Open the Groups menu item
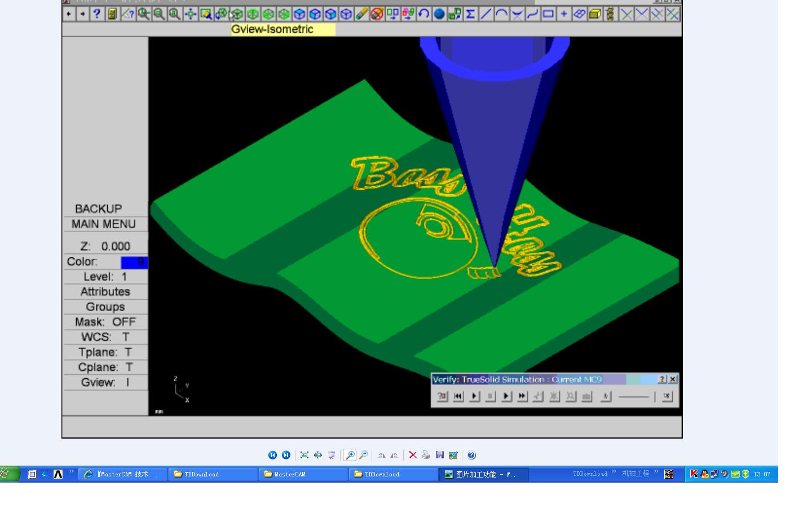The width and height of the screenshot is (812, 508). (x=105, y=307)
